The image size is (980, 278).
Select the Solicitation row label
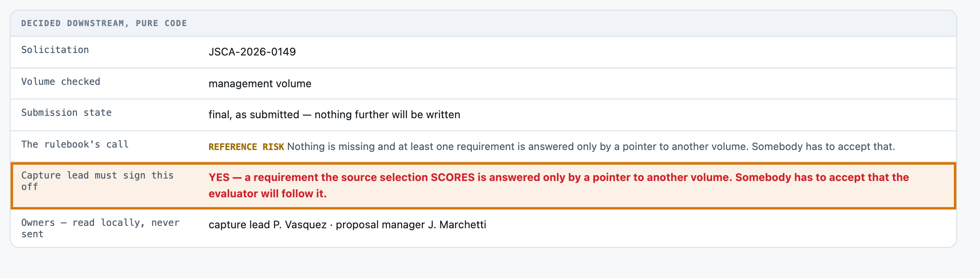coord(55,50)
